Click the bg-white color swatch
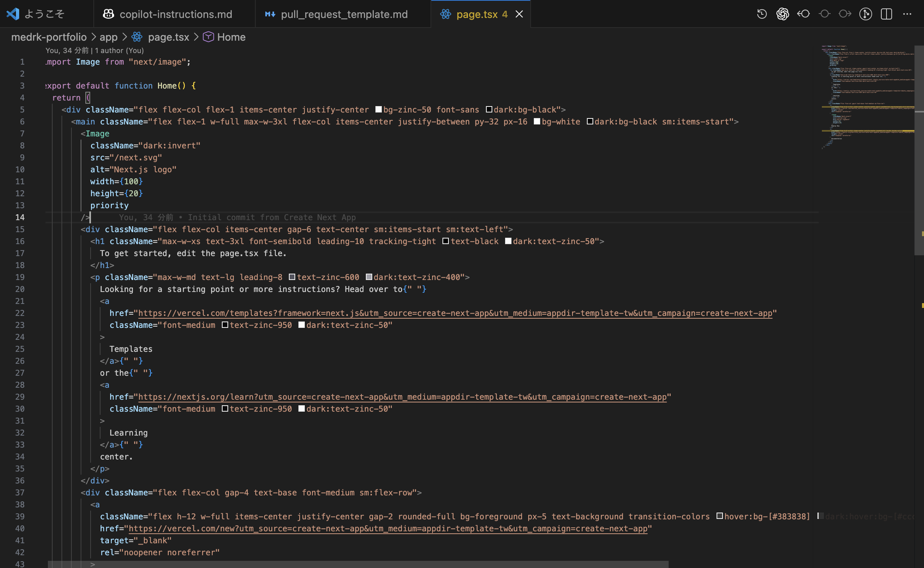924x568 pixels. 537,122
